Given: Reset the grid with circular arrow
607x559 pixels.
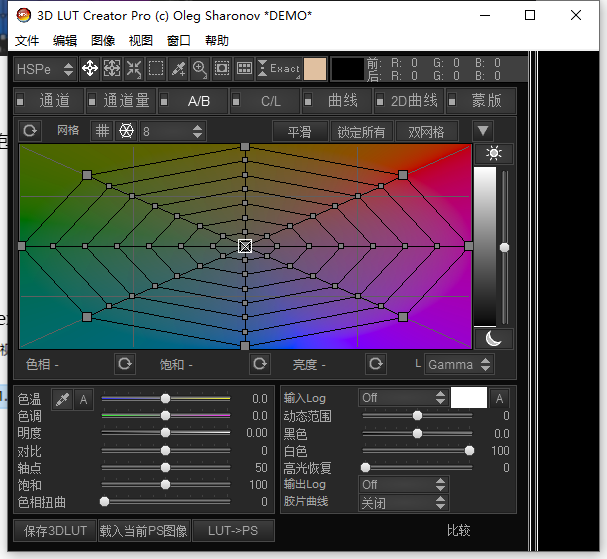Looking at the screenshot, I should (x=30, y=131).
